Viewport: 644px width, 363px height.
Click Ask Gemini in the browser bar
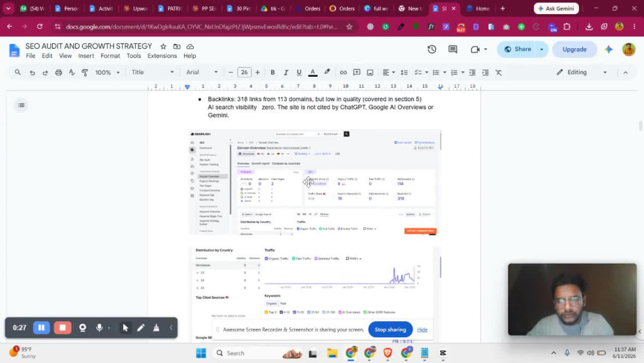(x=556, y=8)
